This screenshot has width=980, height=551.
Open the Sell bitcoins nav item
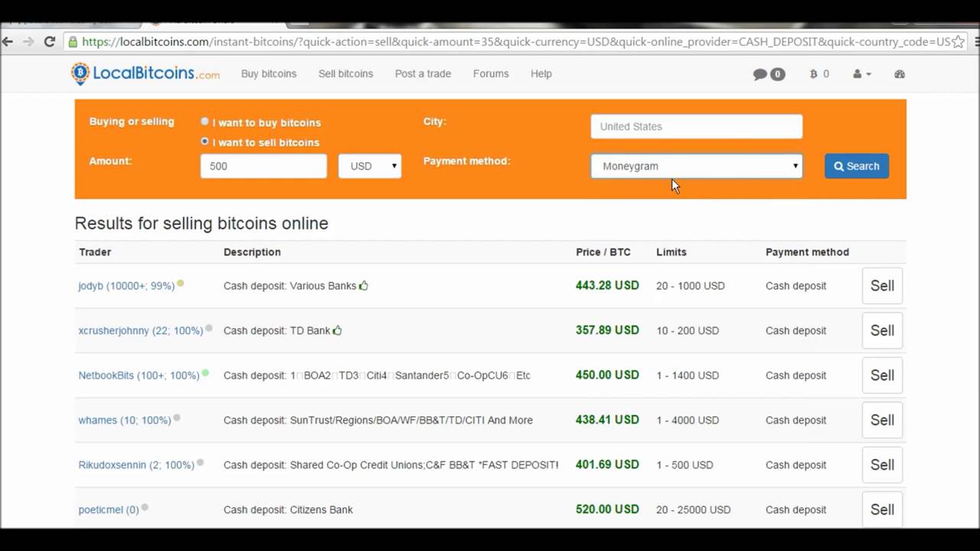coord(346,74)
